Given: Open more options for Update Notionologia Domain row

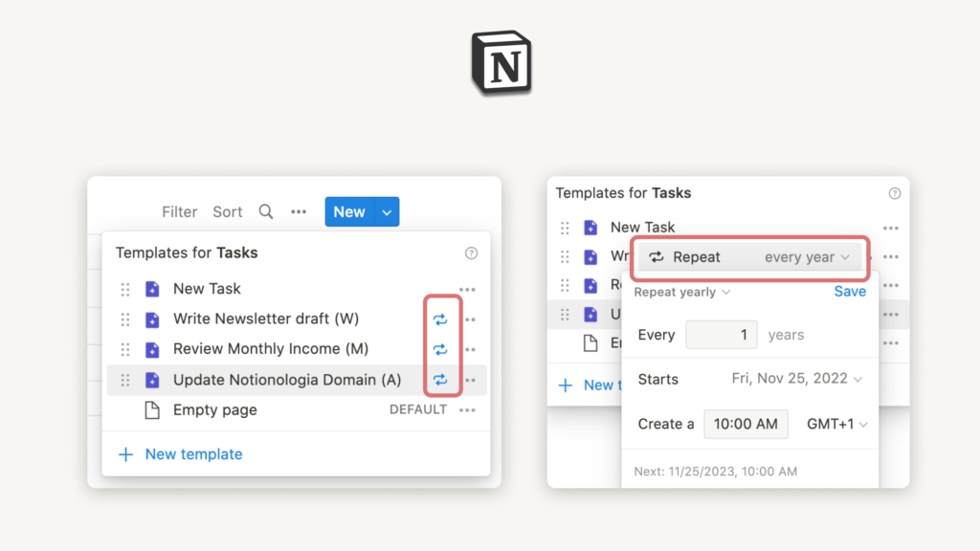Looking at the screenshot, I should (x=471, y=380).
